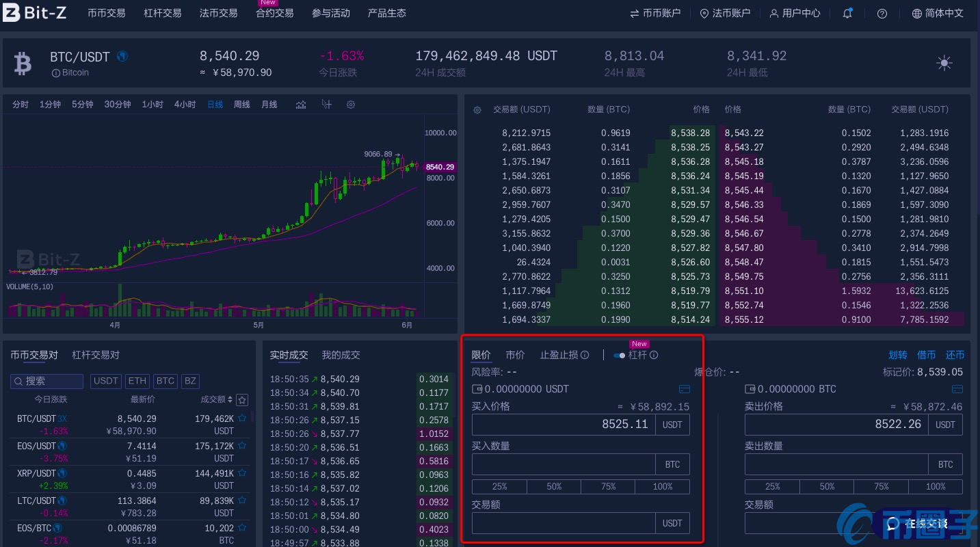The image size is (980, 547).
Task: Switch chart to 周线 interval
Action: (x=242, y=105)
